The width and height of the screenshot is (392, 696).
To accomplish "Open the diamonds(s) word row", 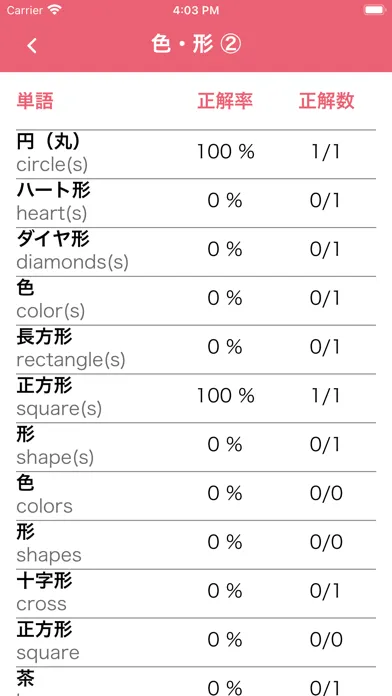I will click(x=196, y=252).
